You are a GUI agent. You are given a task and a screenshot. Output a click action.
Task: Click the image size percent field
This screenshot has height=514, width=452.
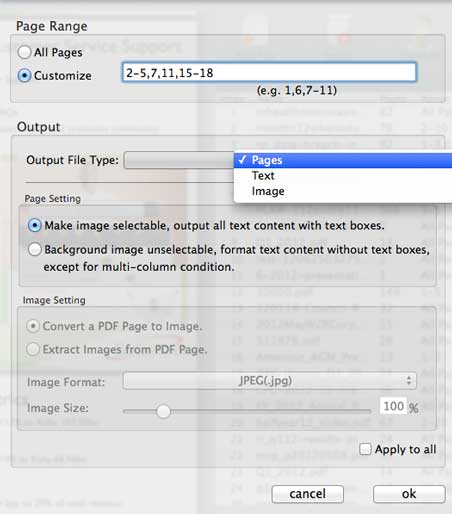pyautogui.click(x=393, y=406)
